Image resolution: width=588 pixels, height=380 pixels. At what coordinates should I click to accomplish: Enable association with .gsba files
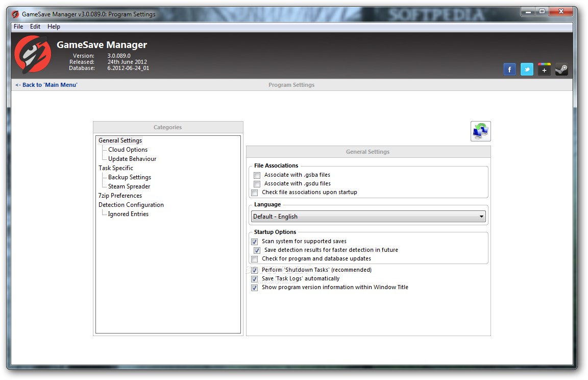pyautogui.click(x=257, y=175)
